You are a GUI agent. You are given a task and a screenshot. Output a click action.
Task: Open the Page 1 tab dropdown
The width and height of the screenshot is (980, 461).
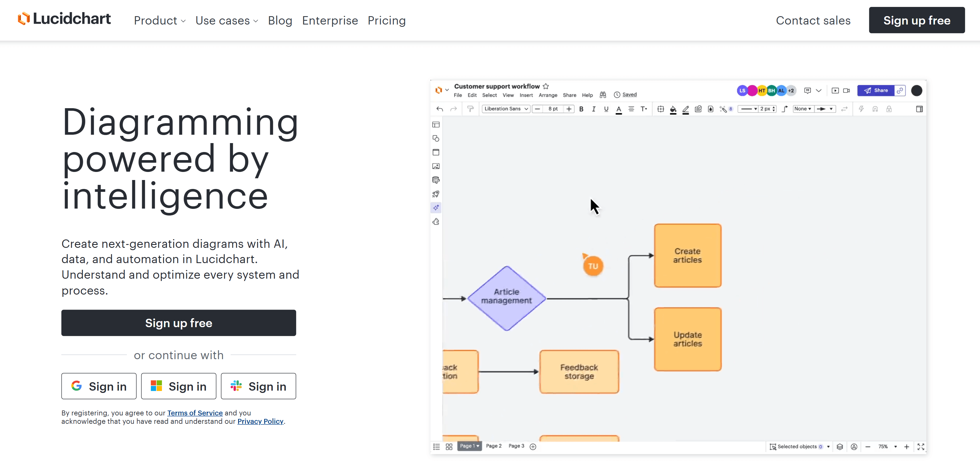pyautogui.click(x=469, y=446)
